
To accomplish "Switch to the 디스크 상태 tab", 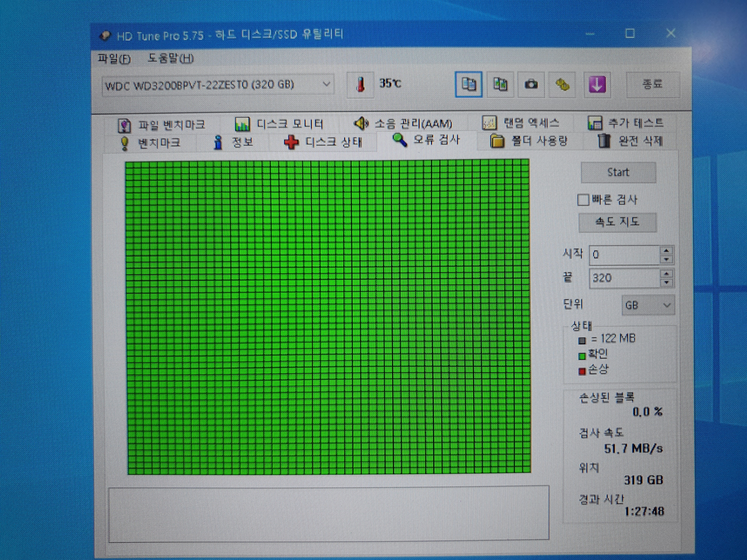I will click(x=323, y=142).
